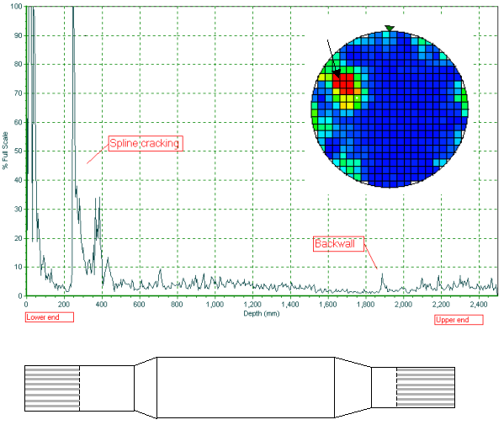
Task: Click the left splined section of shaft diagram
Action: (52, 388)
